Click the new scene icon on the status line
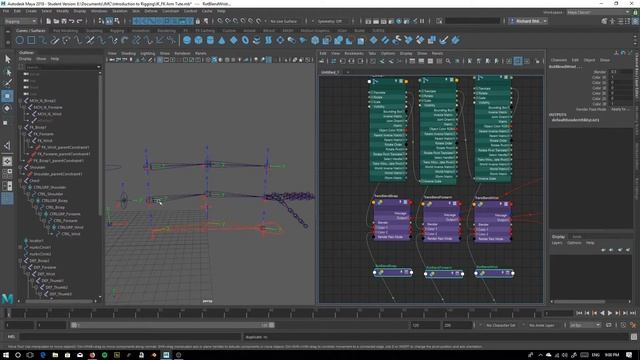Screen dimensions: 640x360 pyautogui.click(x=49, y=21)
